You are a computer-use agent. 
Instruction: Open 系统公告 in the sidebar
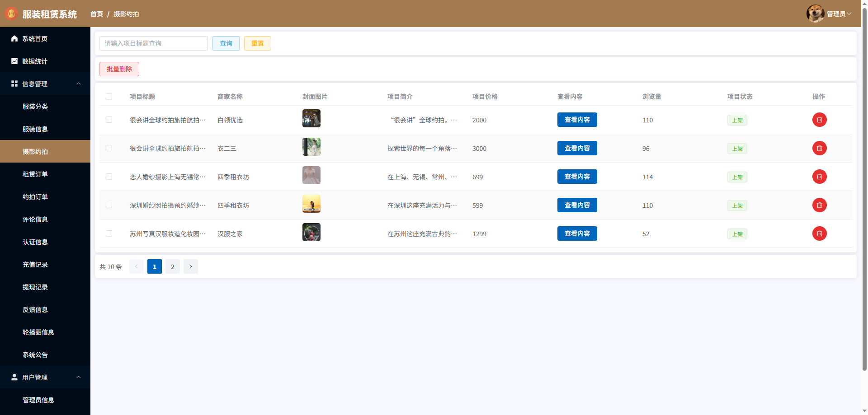45,354
